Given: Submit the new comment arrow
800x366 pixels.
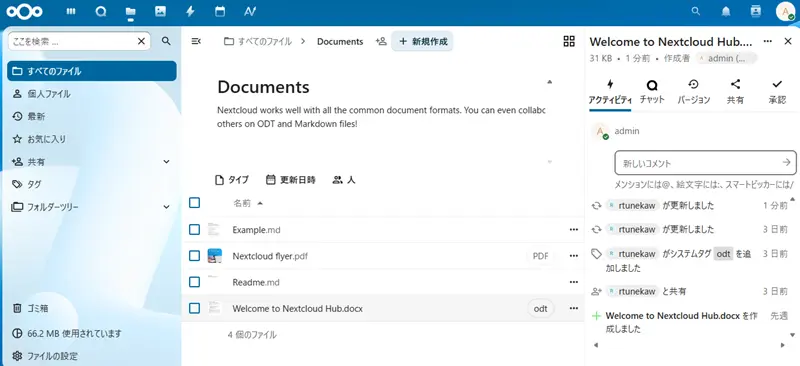Looking at the screenshot, I should (786, 162).
